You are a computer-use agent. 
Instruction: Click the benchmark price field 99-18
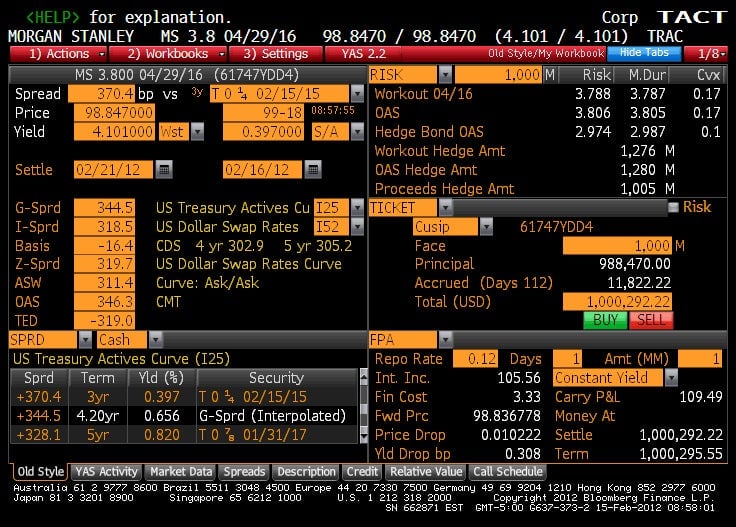(263, 113)
